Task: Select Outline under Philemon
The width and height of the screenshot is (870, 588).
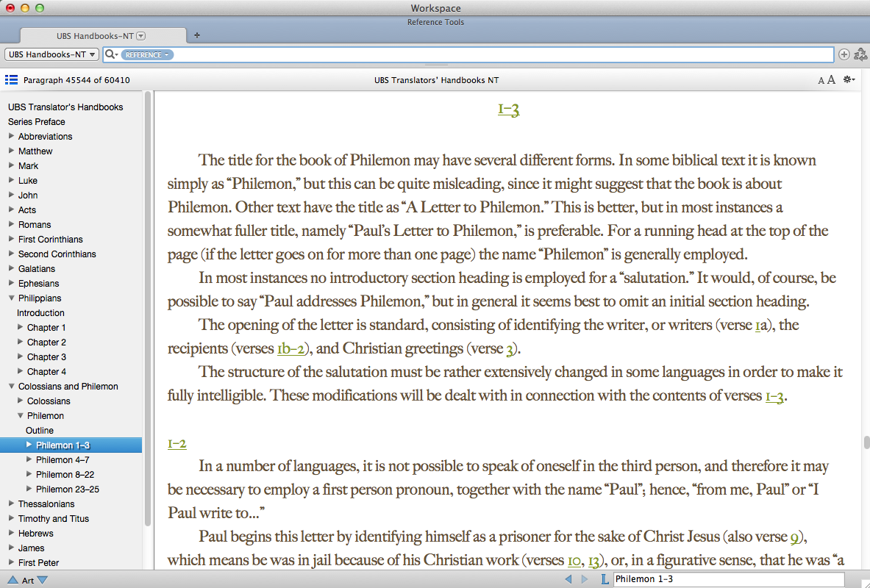Action: click(40, 430)
